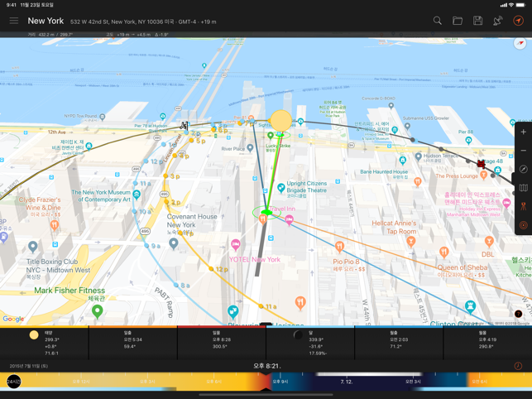532x399 pixels.
Task: Toggle the orange target rings tool
Action: click(523, 225)
